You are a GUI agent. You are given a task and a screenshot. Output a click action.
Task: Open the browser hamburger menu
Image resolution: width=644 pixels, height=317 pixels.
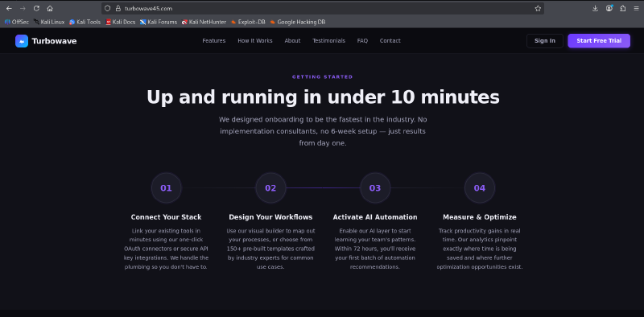[636, 8]
